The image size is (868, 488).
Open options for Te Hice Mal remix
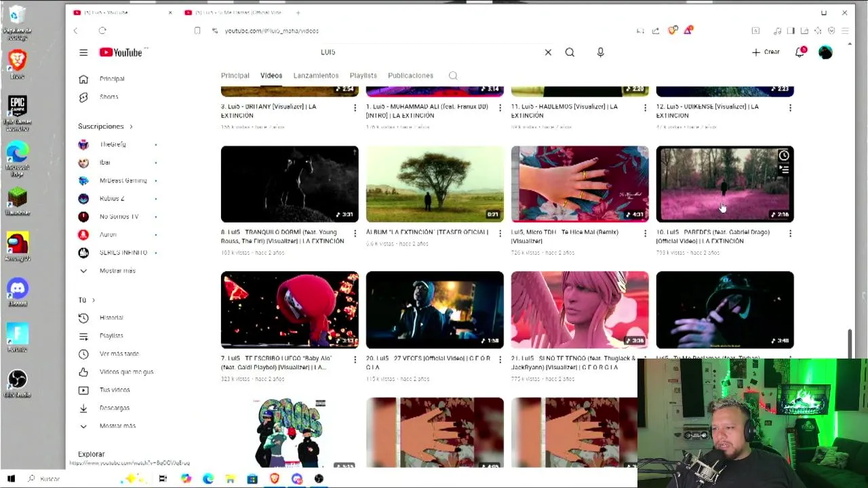click(645, 233)
